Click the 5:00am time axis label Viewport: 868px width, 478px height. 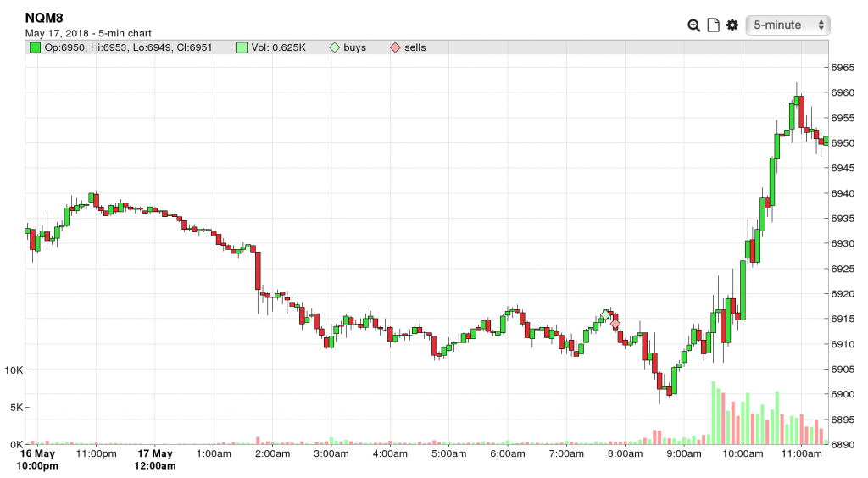tap(448, 453)
